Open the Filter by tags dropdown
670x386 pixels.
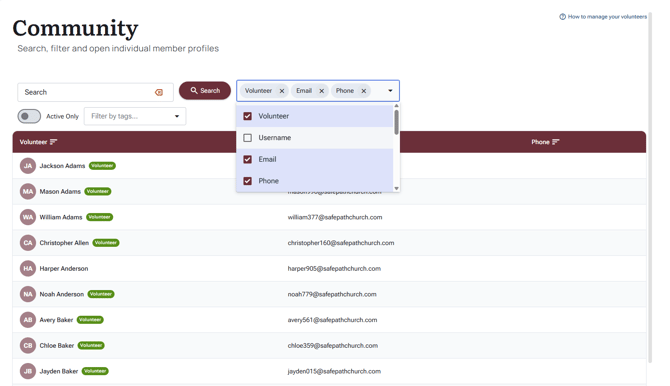[x=135, y=116]
